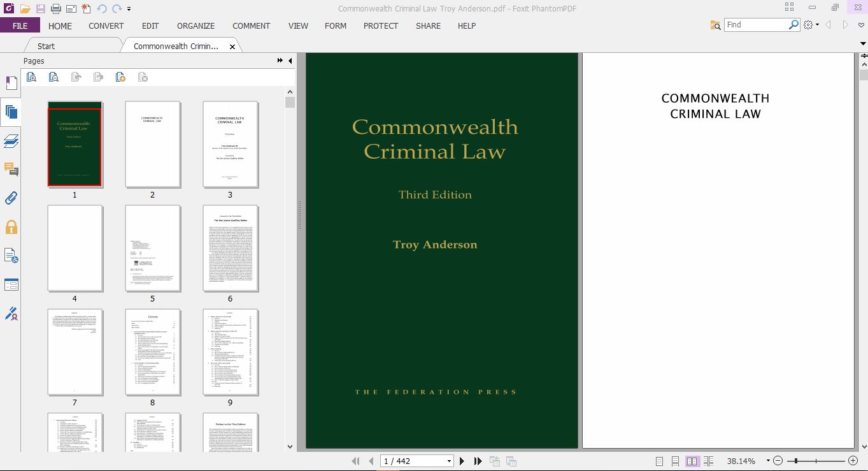Open the VIEW ribbon tab

(298, 25)
